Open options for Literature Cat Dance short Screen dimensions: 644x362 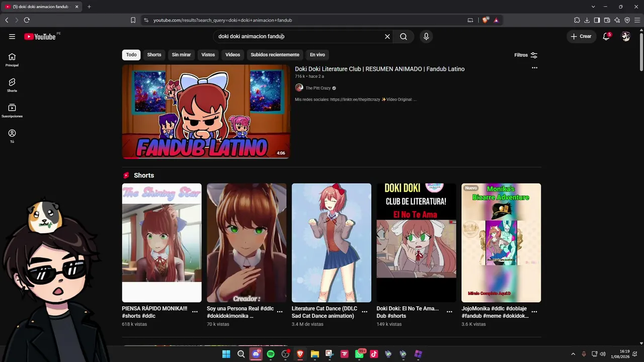coord(365,312)
